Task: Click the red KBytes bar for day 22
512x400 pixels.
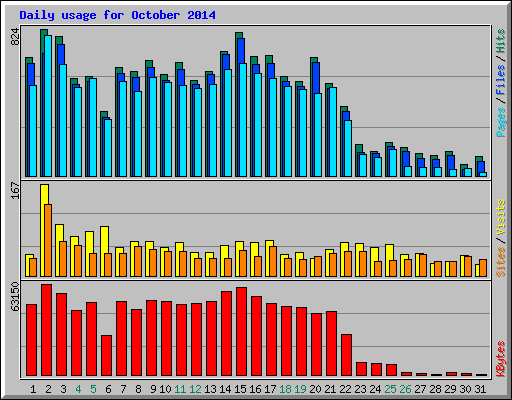Action: (x=347, y=355)
